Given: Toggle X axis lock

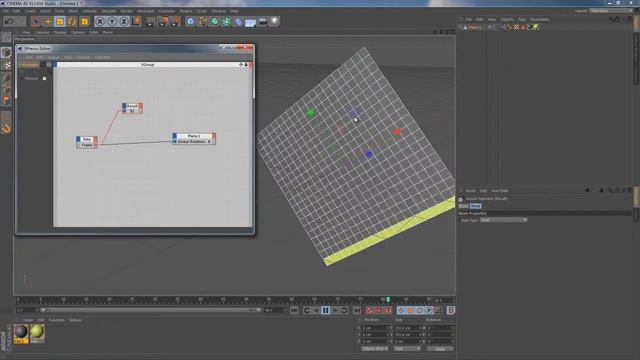Looking at the screenshot, I should point(100,21).
